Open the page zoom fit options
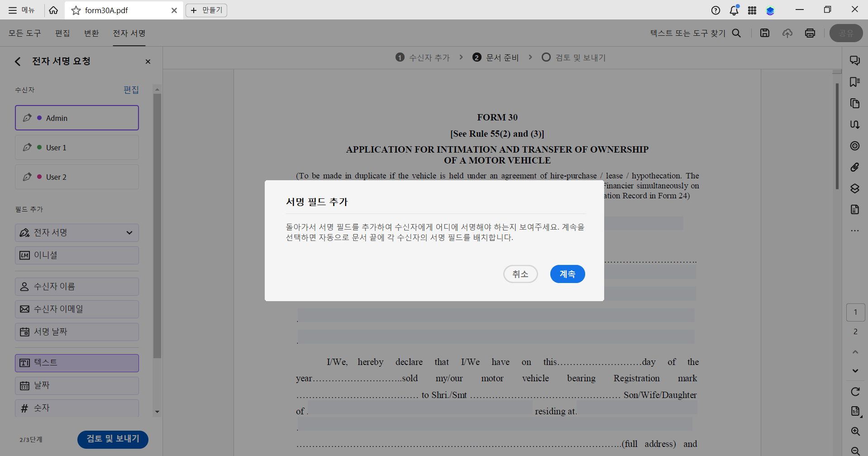The image size is (868, 456). click(855, 411)
